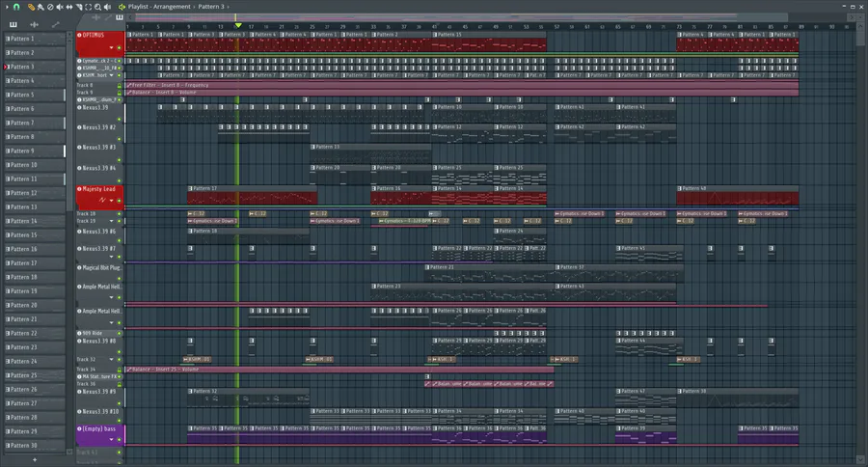Choose the Select marquee tool
Screen dimensions: 868x467
tap(88, 7)
